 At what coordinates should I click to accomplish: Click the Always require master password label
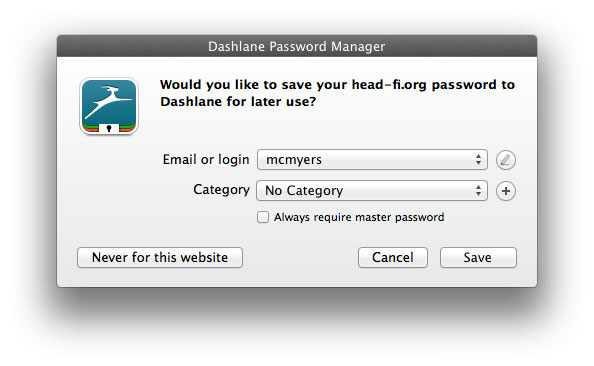[359, 217]
